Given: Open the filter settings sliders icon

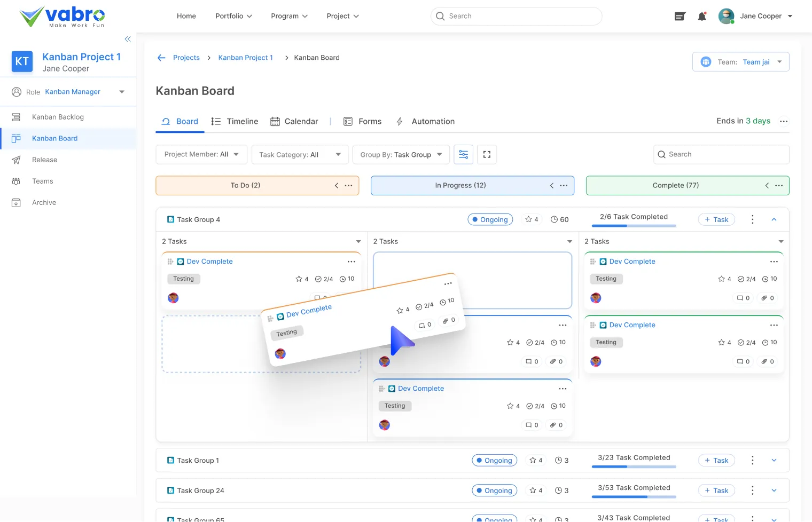Looking at the screenshot, I should (463, 155).
